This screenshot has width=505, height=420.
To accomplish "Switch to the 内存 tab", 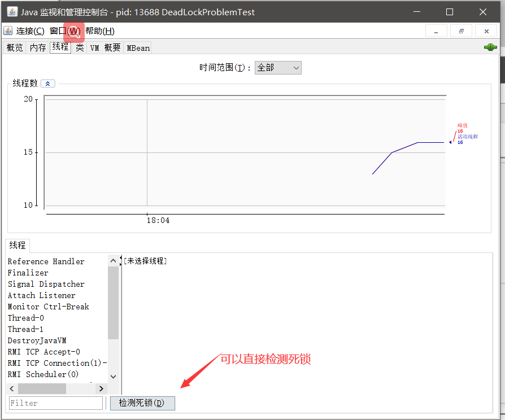I will [x=38, y=47].
